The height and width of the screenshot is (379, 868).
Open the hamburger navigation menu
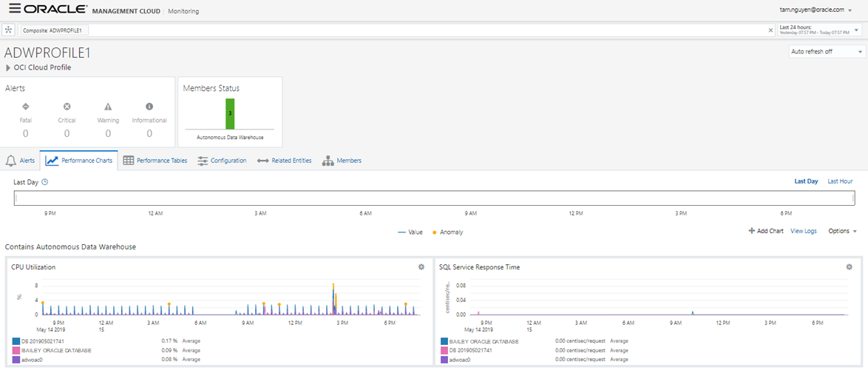(14, 10)
